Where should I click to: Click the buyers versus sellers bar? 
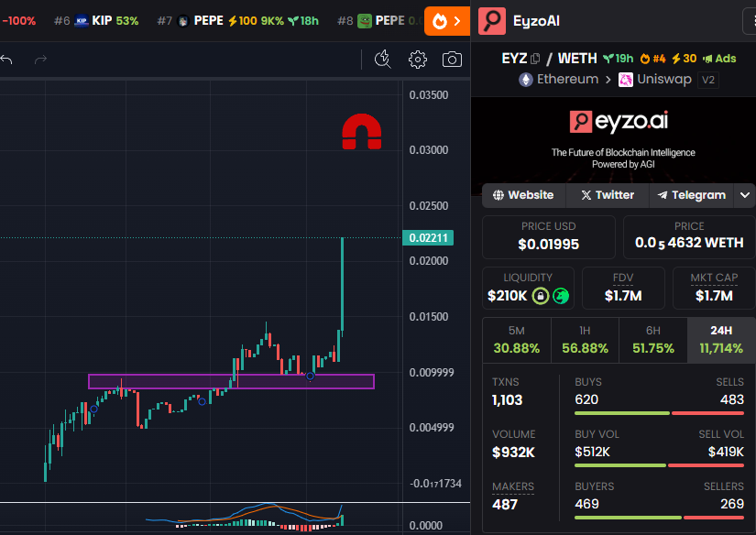(659, 518)
